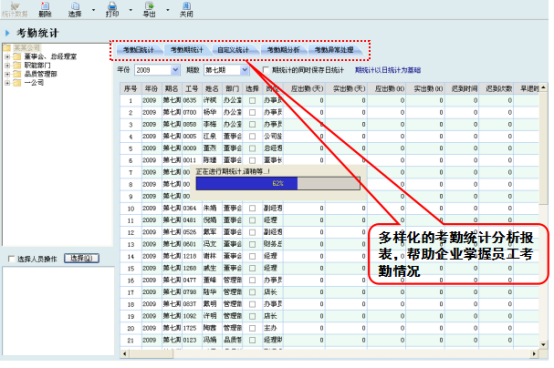Click the 工号 column header

pos(192,89)
